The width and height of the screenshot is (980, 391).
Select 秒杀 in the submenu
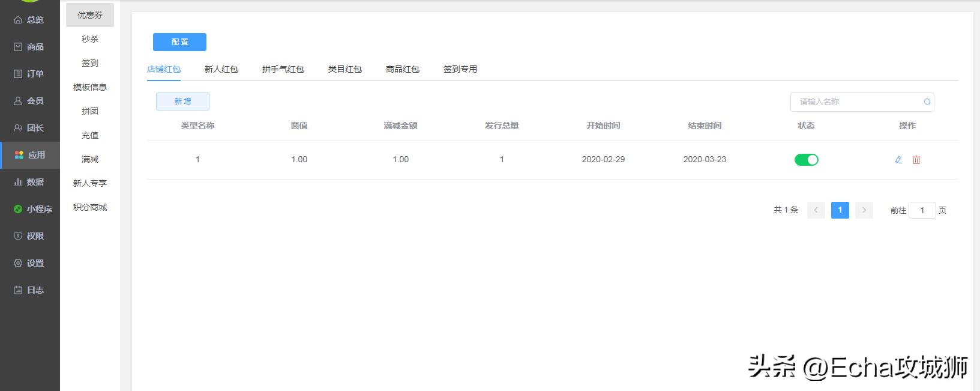(x=90, y=39)
